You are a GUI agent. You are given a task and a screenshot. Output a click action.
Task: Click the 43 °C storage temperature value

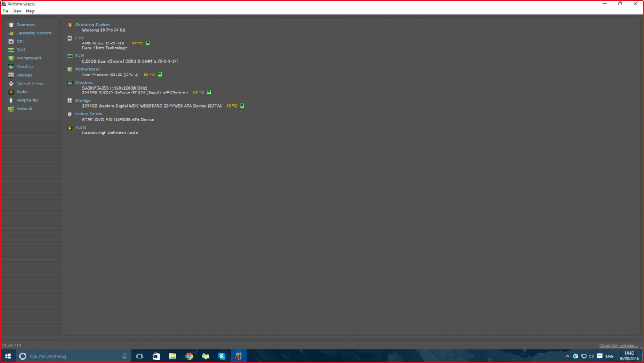232,106
